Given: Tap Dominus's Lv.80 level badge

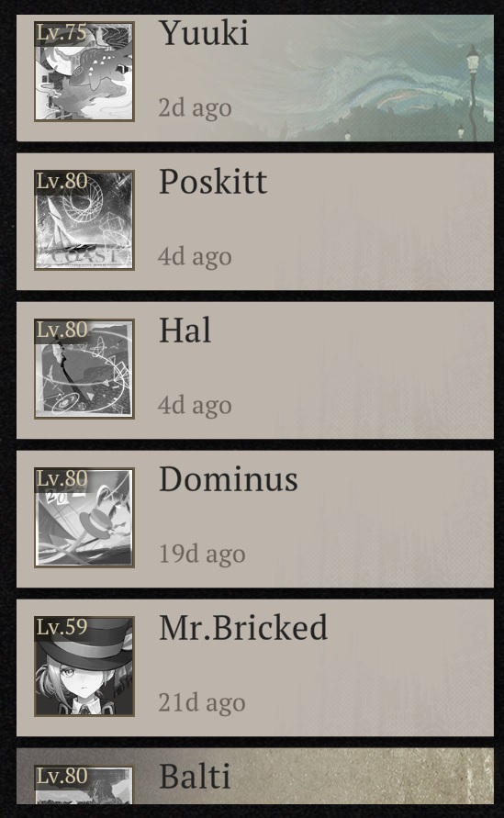Looking at the screenshot, I should (x=62, y=479).
